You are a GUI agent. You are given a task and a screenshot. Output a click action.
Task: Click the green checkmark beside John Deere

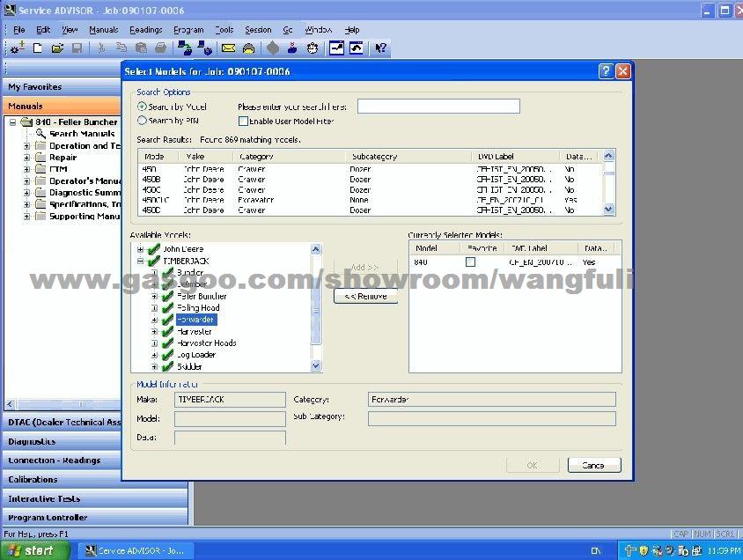coord(154,249)
